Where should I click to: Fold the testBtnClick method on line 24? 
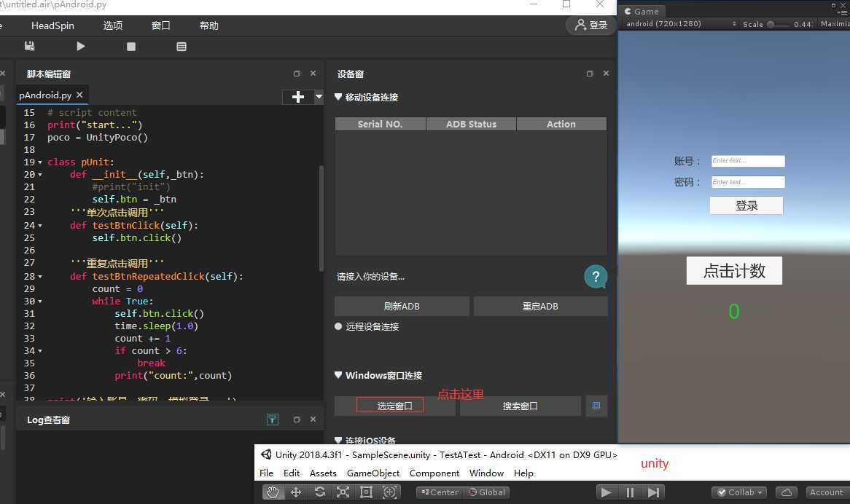(40, 226)
